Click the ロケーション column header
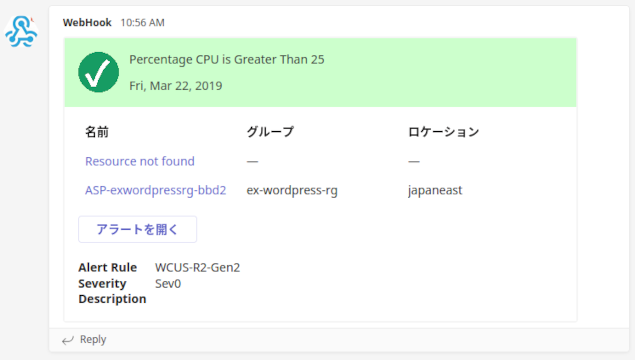635x360 pixels. click(443, 132)
